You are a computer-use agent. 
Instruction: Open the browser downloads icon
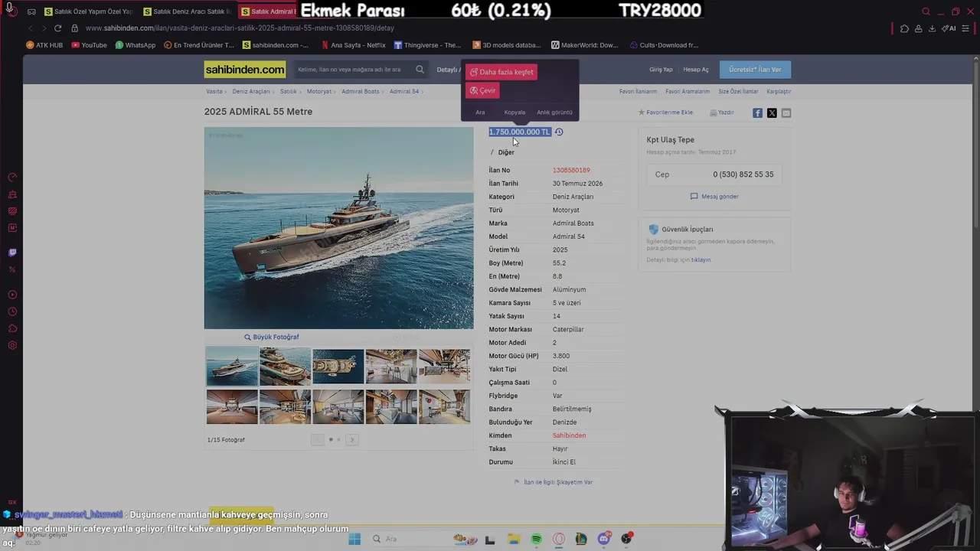(932, 28)
